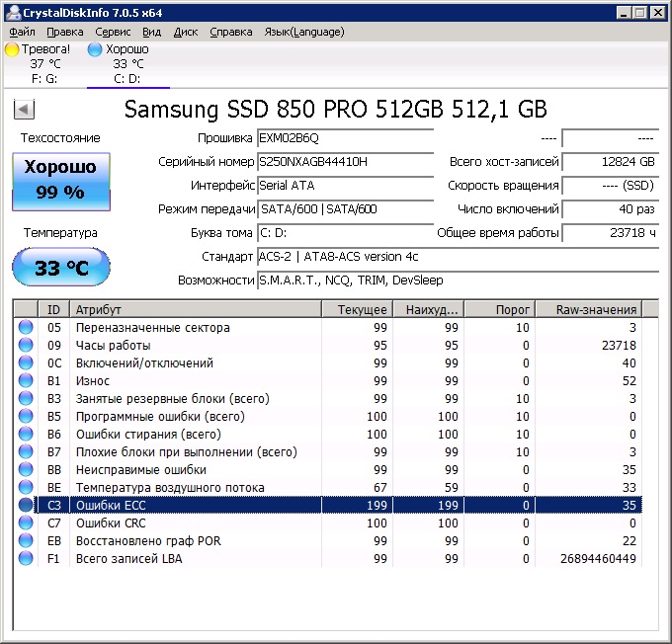Image resolution: width=672 pixels, height=644 pixels.
Task: Click raw value 26894460449
Action: (x=598, y=559)
